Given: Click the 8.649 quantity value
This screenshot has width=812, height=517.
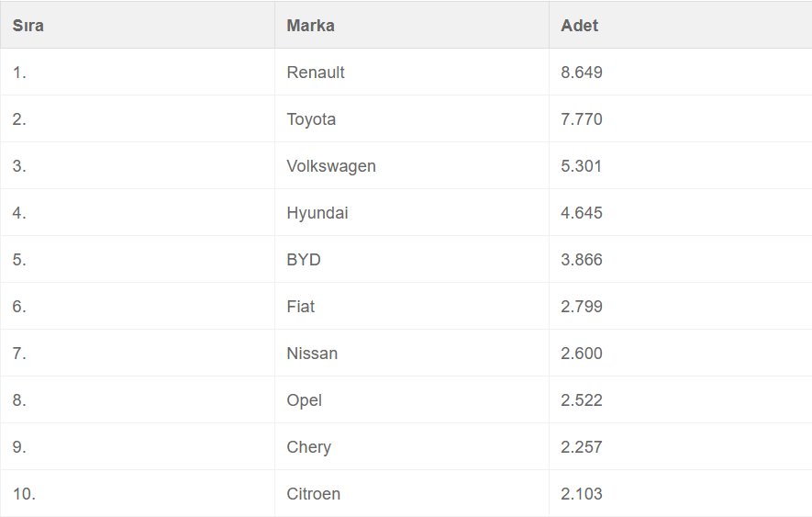Looking at the screenshot, I should (582, 73).
